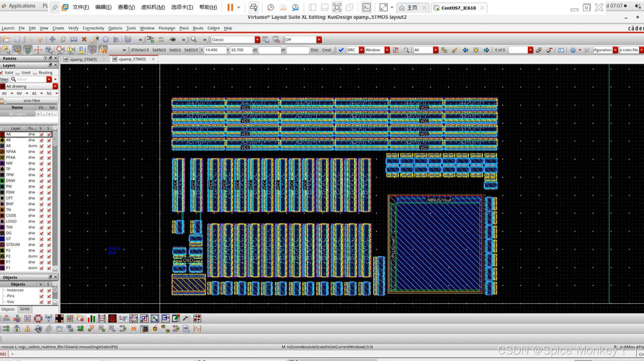Click the next result right arrow
Screen dimensions: 644x361
(486, 50)
